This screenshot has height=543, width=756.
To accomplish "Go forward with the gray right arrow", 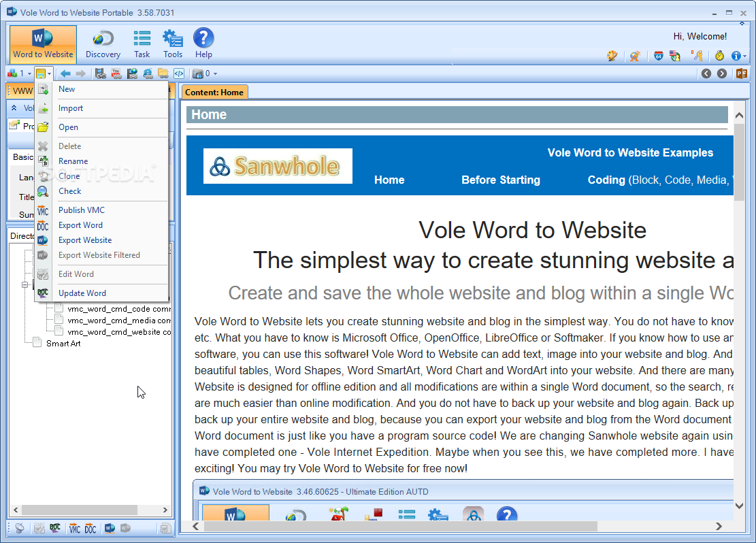I will click(80, 73).
